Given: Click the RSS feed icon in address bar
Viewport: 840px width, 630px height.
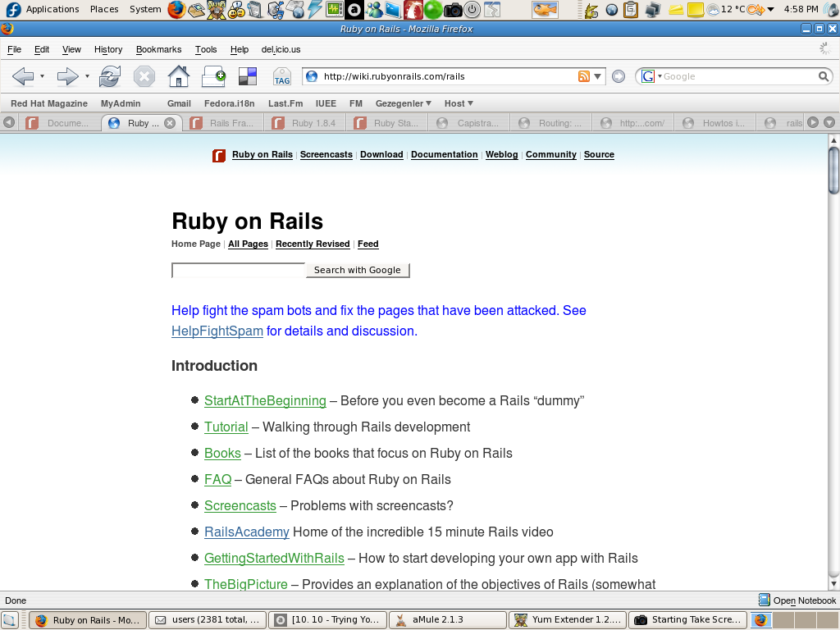Looking at the screenshot, I should [584, 76].
